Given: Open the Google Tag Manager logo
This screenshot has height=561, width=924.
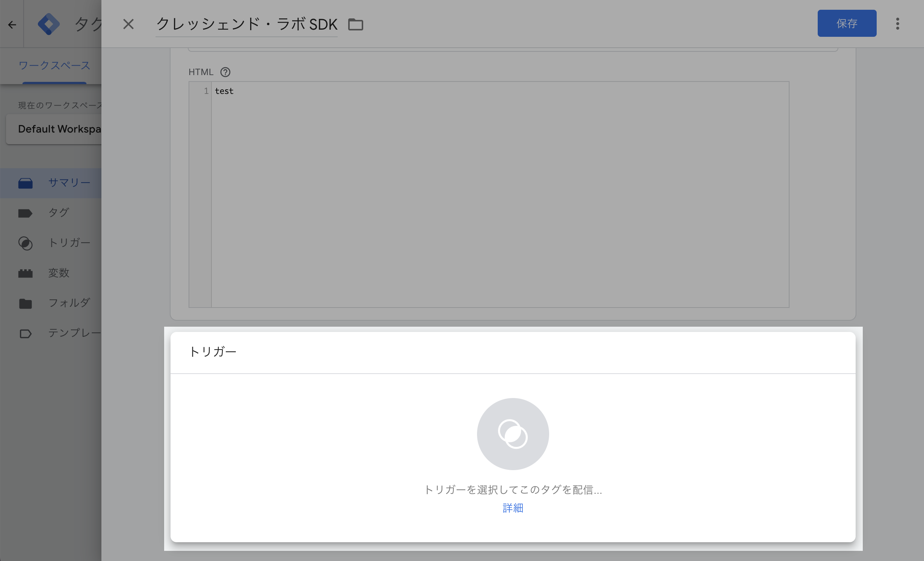Looking at the screenshot, I should tap(49, 24).
